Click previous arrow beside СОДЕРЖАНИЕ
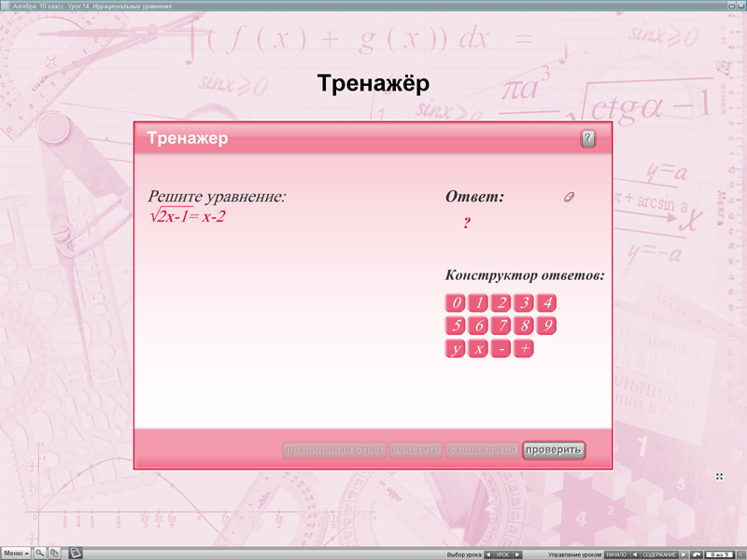 [x=637, y=554]
